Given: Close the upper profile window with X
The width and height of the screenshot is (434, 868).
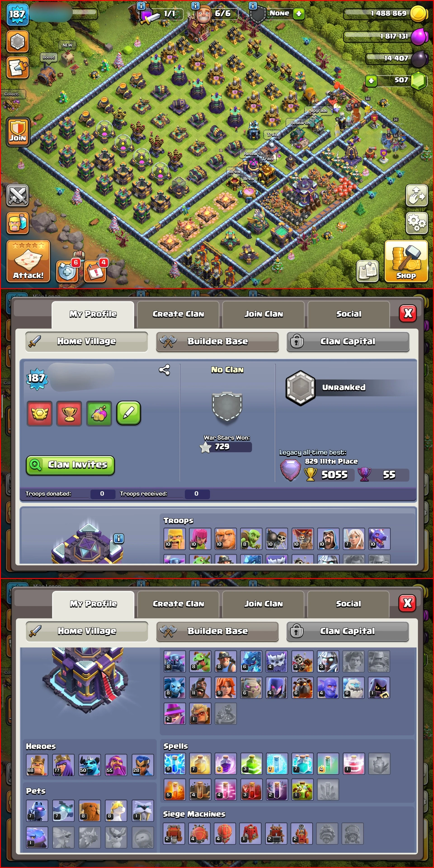Looking at the screenshot, I should (408, 313).
